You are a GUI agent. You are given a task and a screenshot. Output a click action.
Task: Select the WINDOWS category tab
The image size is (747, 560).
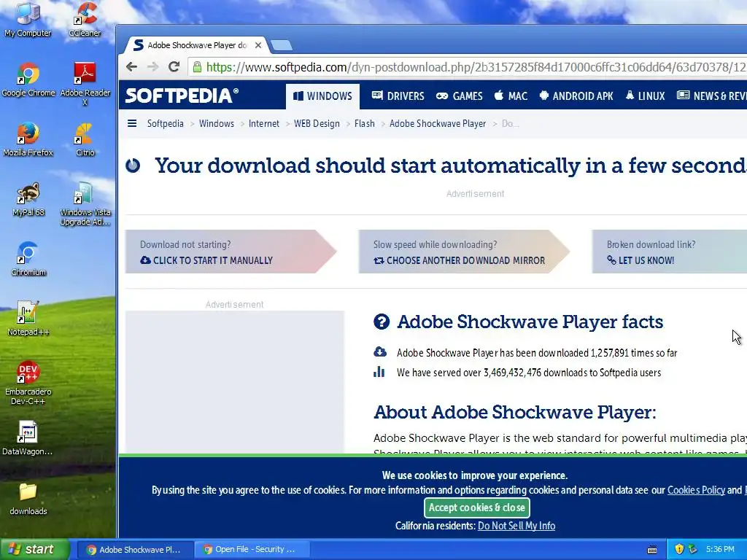point(322,96)
